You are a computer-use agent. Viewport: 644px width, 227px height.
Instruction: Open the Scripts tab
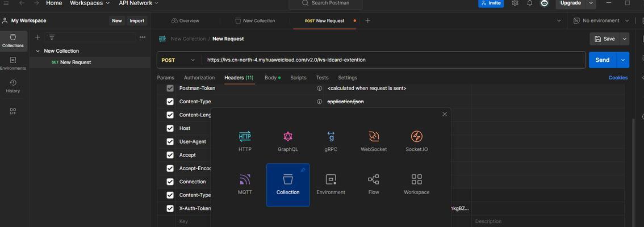[298, 78]
